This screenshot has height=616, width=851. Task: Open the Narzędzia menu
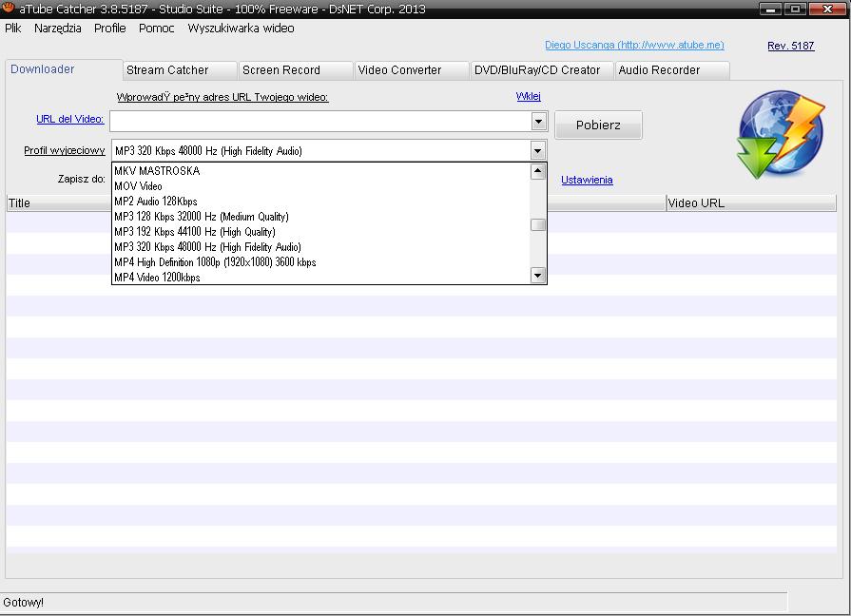[x=58, y=29]
